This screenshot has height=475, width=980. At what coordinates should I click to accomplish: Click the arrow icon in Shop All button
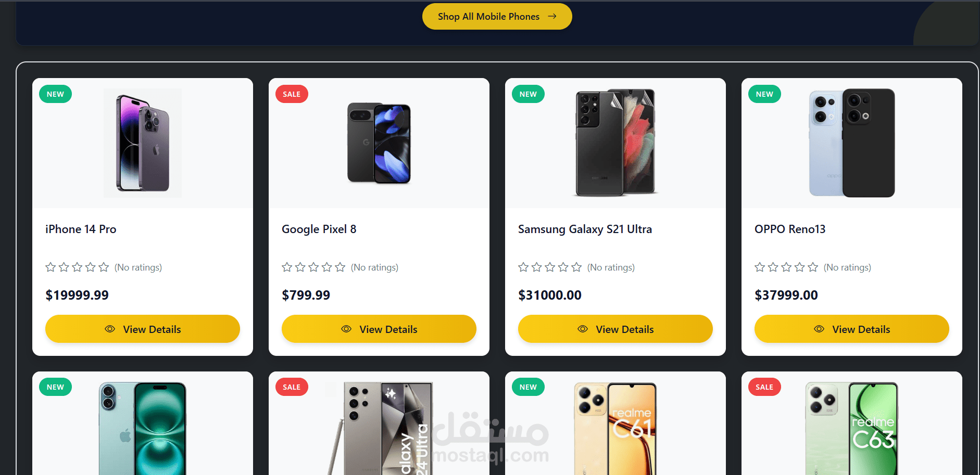tap(552, 17)
